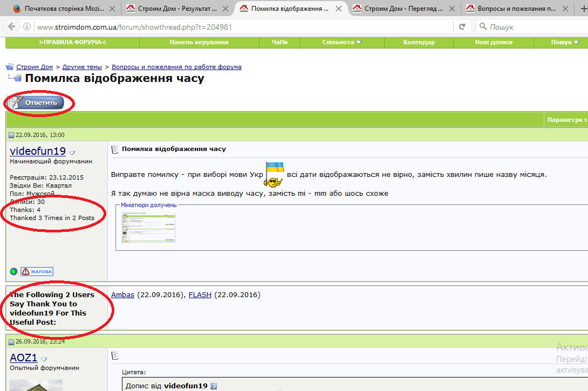This screenshot has height=391, width=588.
Task: Click view-post arrow icon next to videofun19 quote
Action: point(214,386)
